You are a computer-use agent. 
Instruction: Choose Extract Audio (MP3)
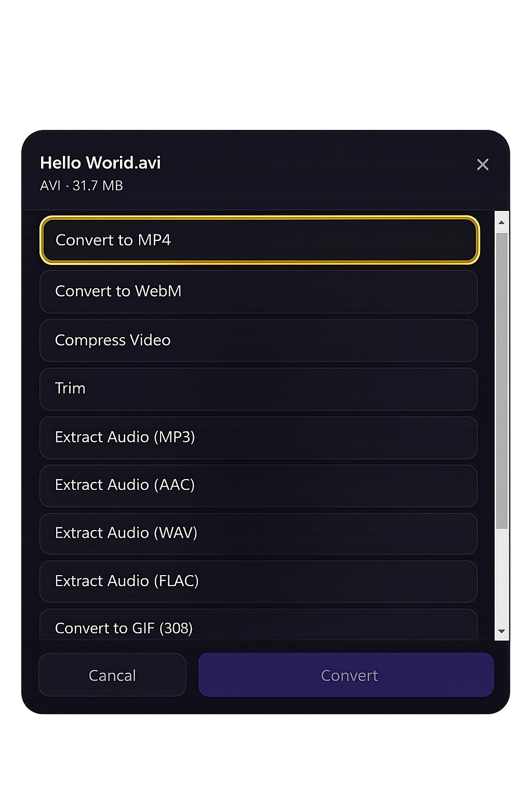[x=259, y=437]
